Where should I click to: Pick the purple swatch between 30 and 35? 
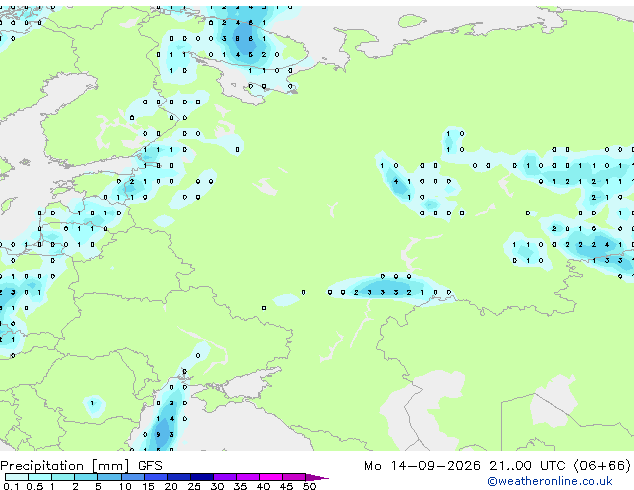[225, 477]
